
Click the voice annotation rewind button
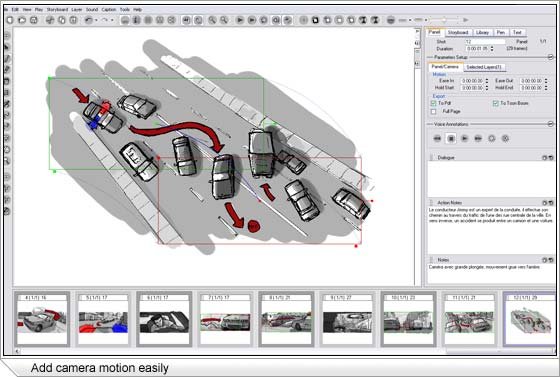tap(438, 139)
